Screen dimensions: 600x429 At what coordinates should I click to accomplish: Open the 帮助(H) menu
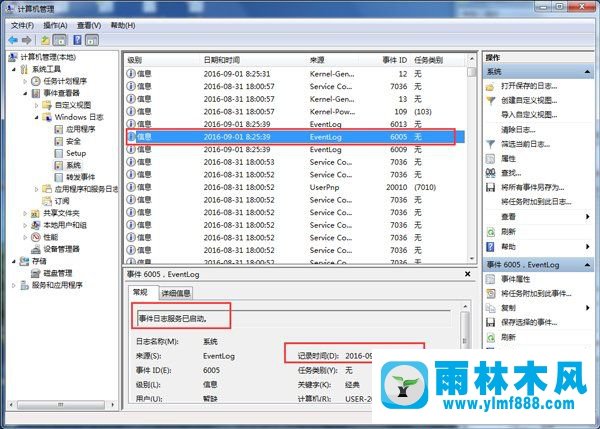coord(123,25)
